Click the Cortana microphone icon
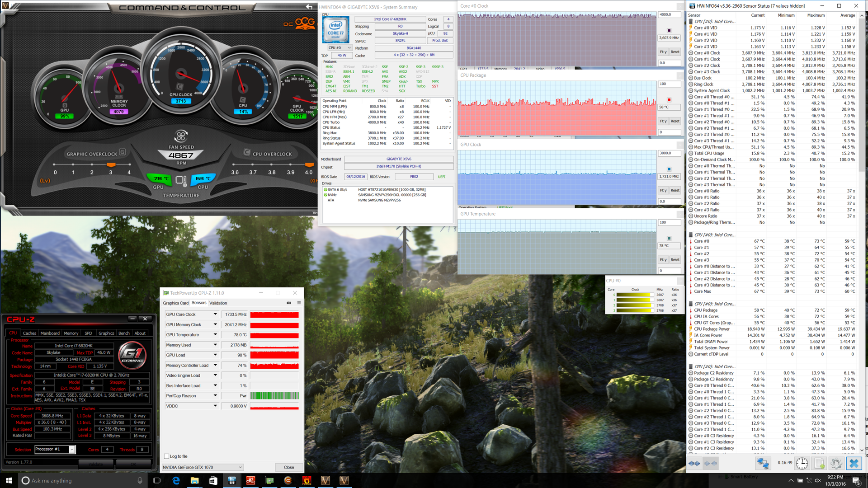This screenshot has height=488, width=868. pyautogui.click(x=140, y=480)
